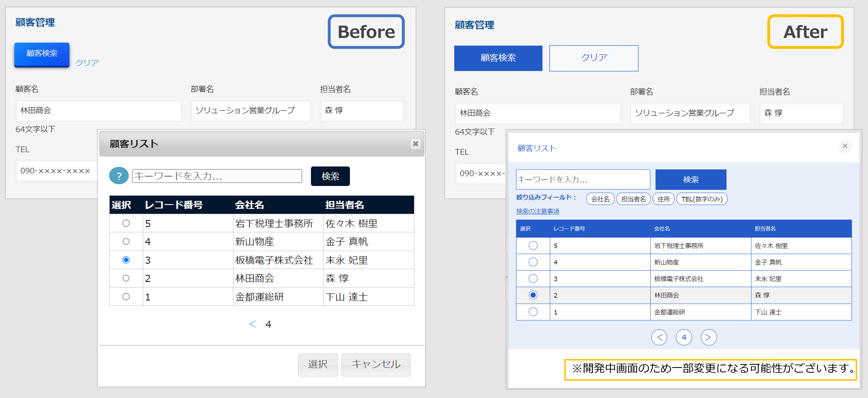Screen dimensions: 868x398
Task: Click クリア link in Before screen
Action: pos(87,63)
